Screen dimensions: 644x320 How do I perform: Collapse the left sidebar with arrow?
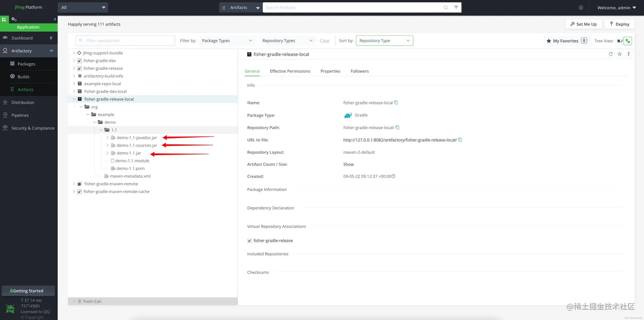[55, 19]
